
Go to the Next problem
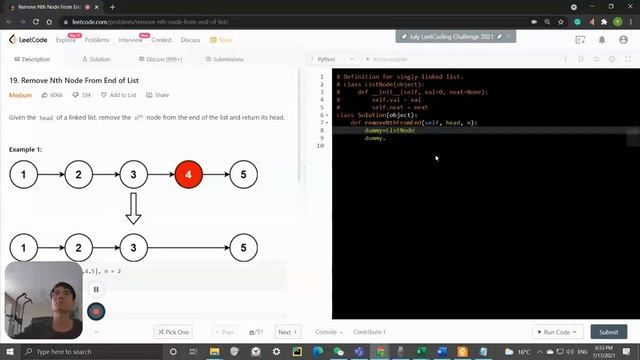point(288,332)
